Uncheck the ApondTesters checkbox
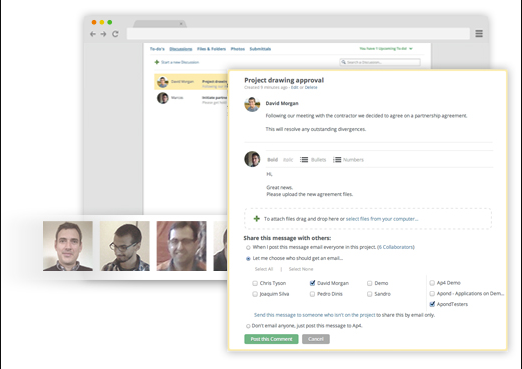The width and height of the screenshot is (522, 369). [x=432, y=304]
